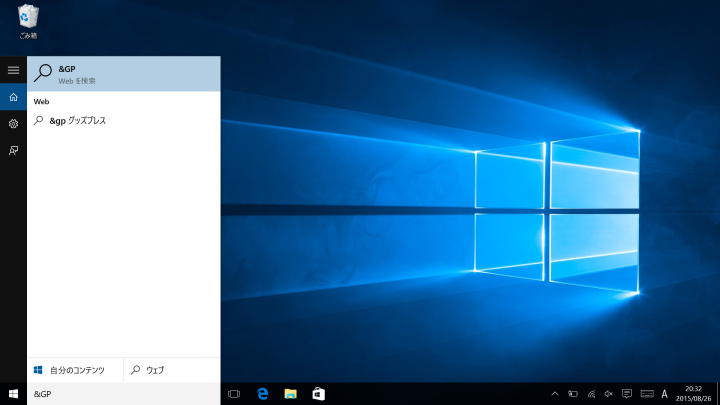Image resolution: width=720 pixels, height=405 pixels.
Task: Expand hidden system tray icons chevron
Action: 555,394
